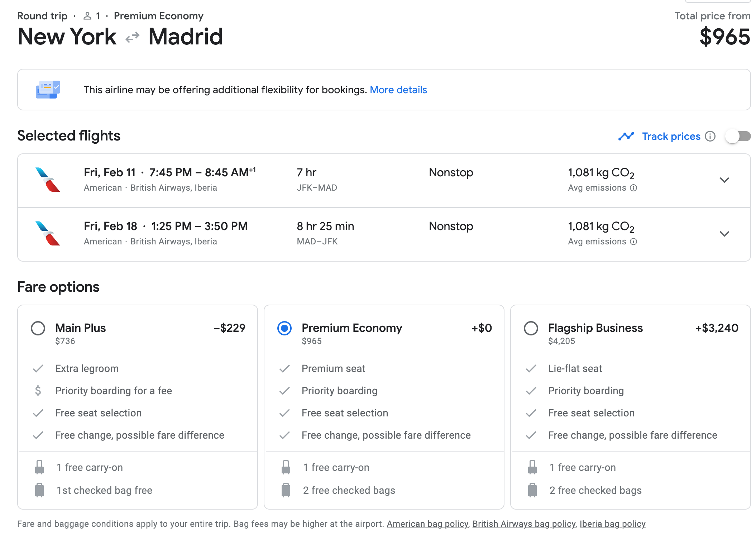Viewport: 756px width, 544px height.
Task: Open the Iberia bag policy link
Action: 612,524
